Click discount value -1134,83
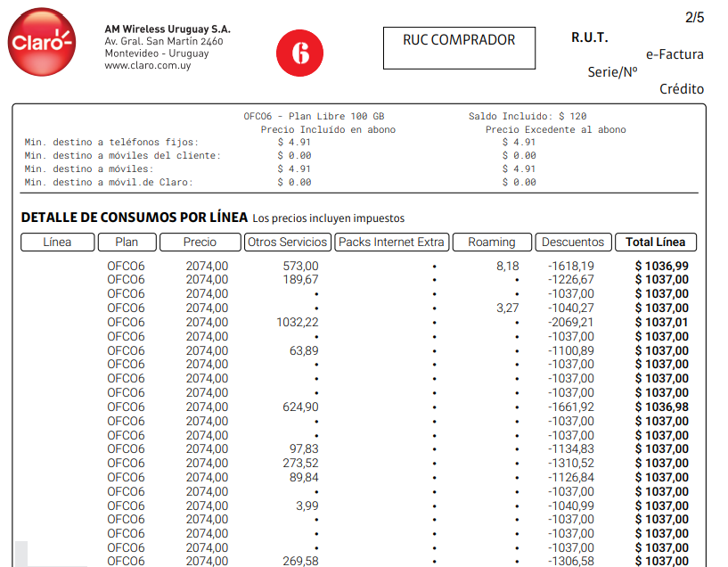728x567 pixels. (x=570, y=449)
